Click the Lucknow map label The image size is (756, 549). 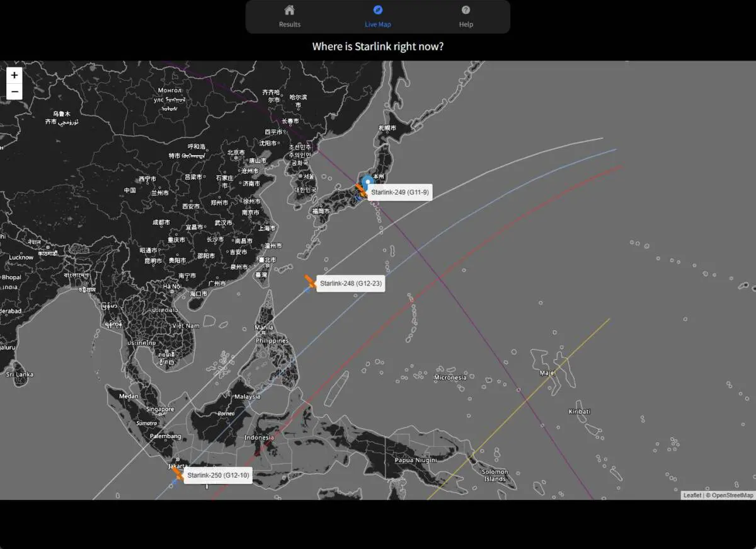tap(21, 257)
